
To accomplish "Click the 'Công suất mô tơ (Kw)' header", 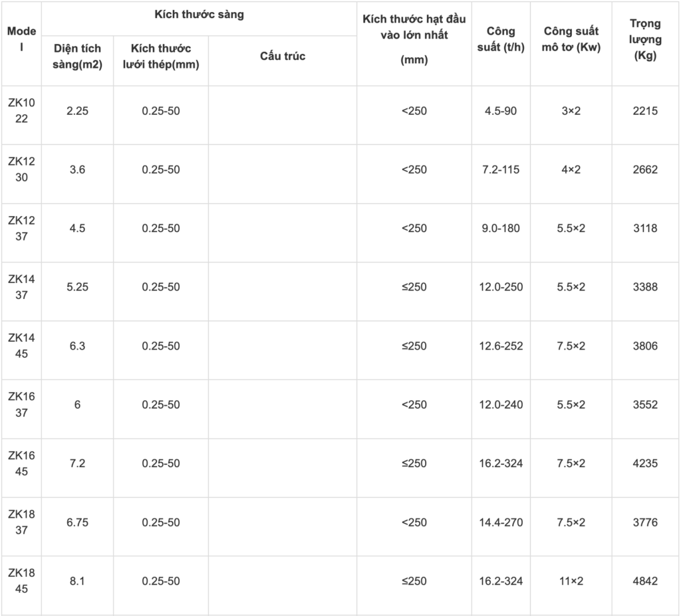I will point(571,40).
